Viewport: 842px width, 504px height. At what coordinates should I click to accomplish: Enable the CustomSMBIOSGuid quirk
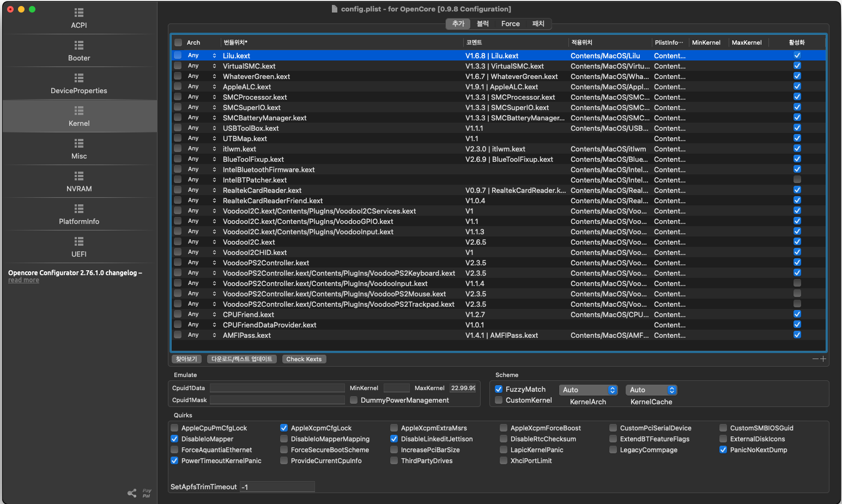tap(723, 428)
